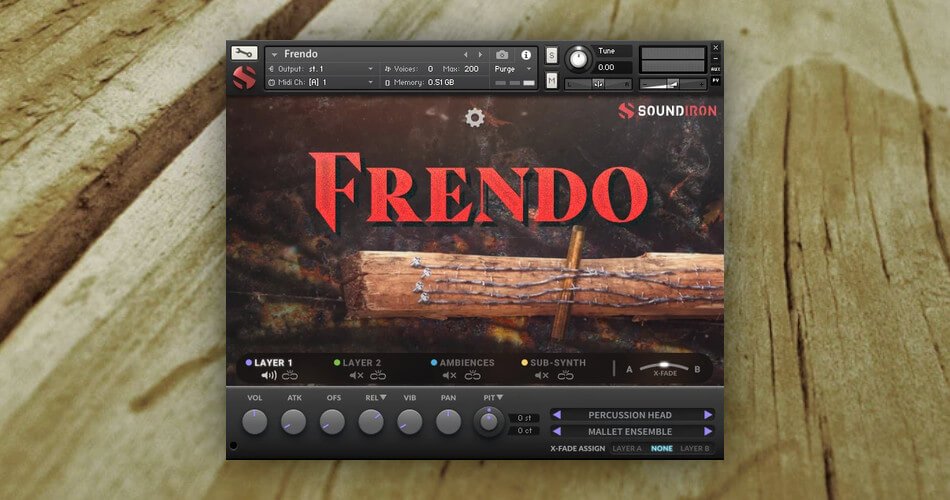950x500 pixels.
Task: Open the PIT dropdown triangle
Action: click(500, 398)
